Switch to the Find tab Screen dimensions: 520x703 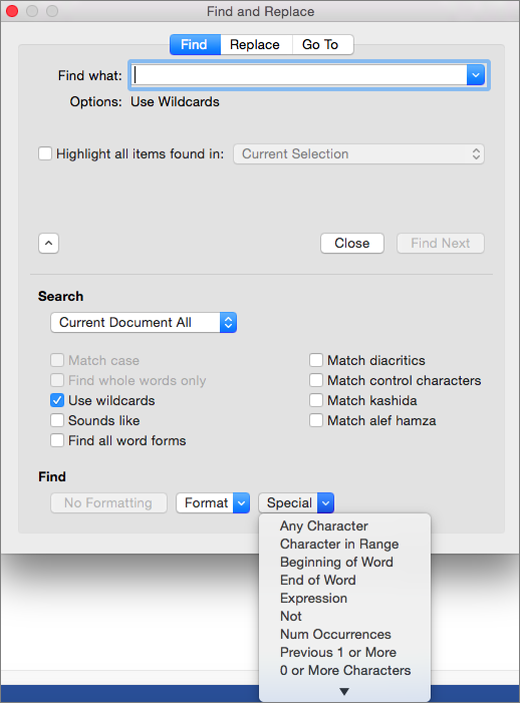click(195, 45)
